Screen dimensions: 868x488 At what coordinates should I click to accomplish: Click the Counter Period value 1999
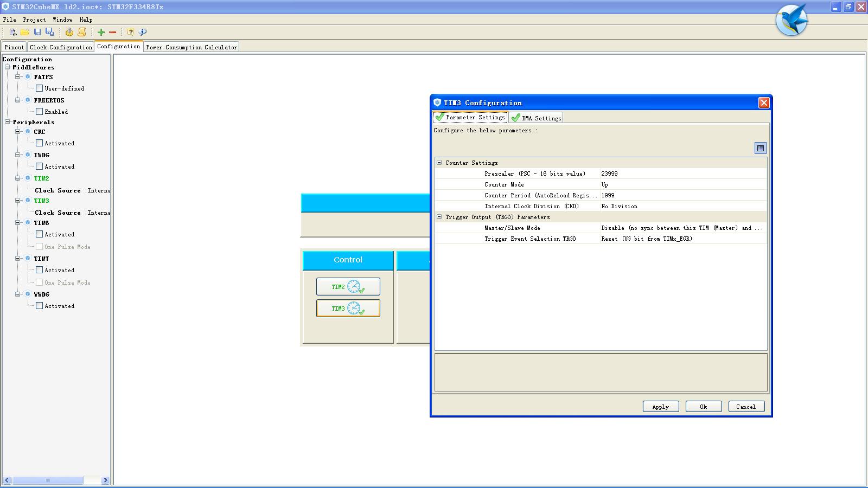click(683, 195)
